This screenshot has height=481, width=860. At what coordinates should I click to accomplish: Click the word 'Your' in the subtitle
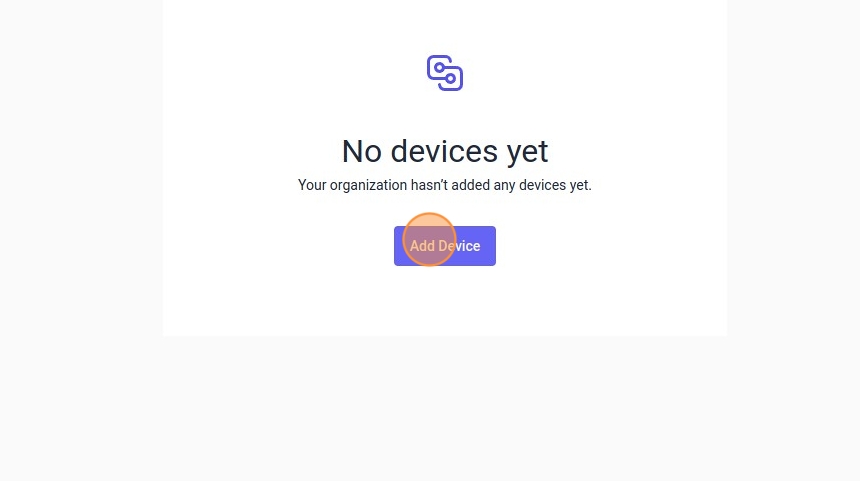[312, 185]
